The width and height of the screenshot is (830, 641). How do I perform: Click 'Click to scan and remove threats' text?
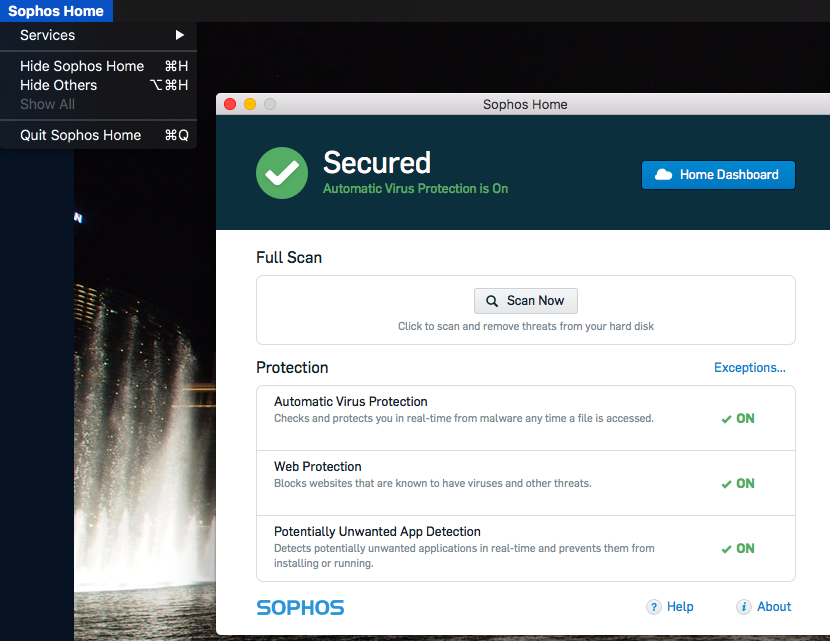click(526, 326)
